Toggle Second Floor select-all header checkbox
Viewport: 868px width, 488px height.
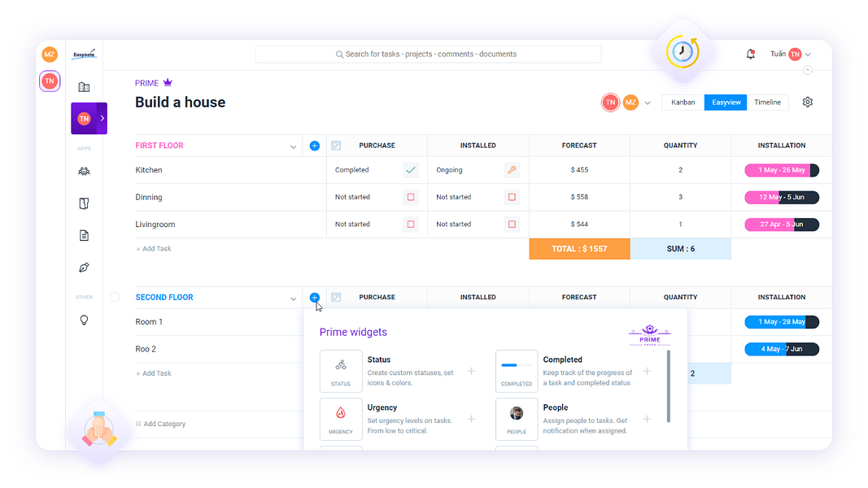336,297
